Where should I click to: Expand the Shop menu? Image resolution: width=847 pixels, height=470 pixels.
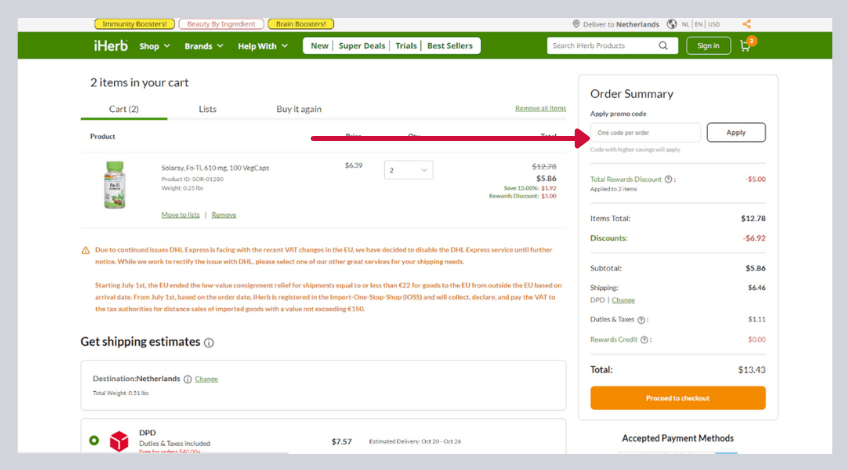click(x=155, y=46)
